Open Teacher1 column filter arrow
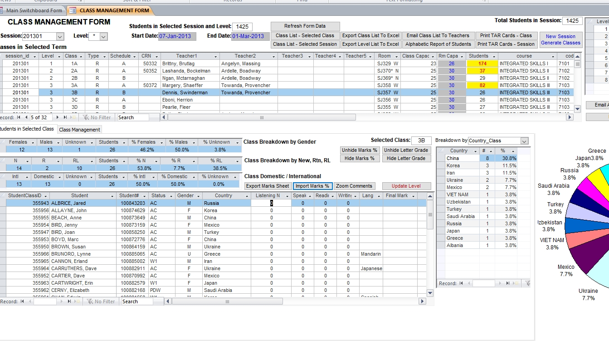 click(215, 56)
